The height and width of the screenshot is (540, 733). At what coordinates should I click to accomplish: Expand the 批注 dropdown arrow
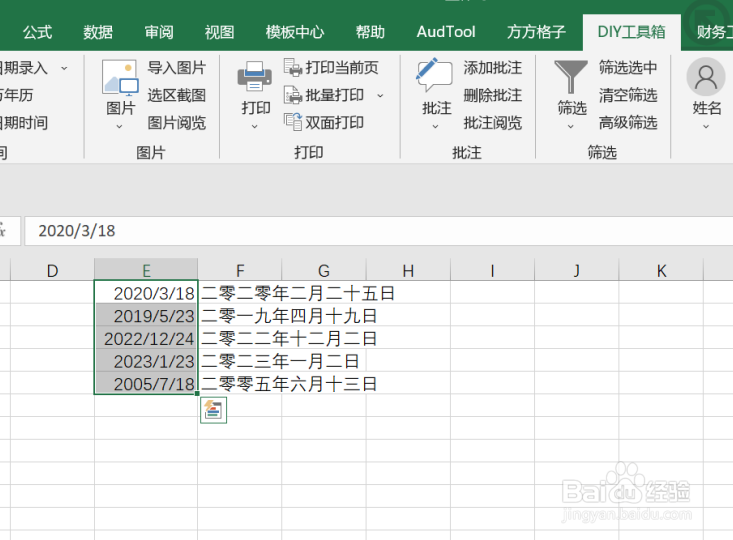435,126
